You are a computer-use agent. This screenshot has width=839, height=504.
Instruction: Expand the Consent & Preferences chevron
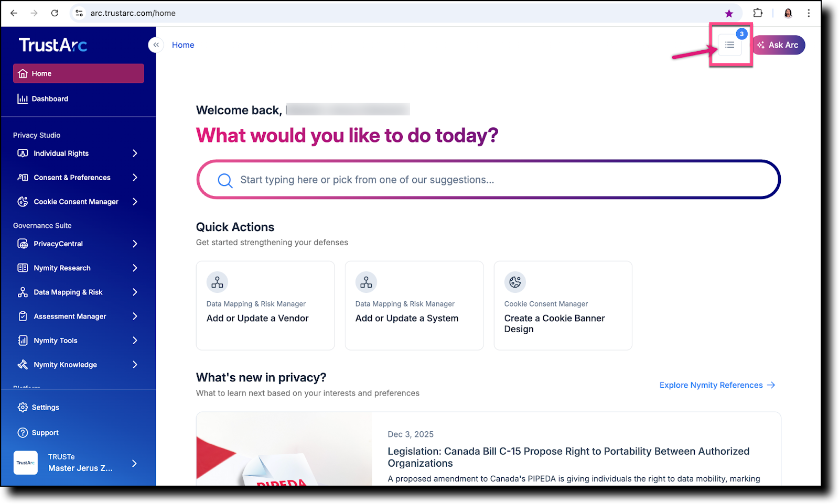coord(135,178)
